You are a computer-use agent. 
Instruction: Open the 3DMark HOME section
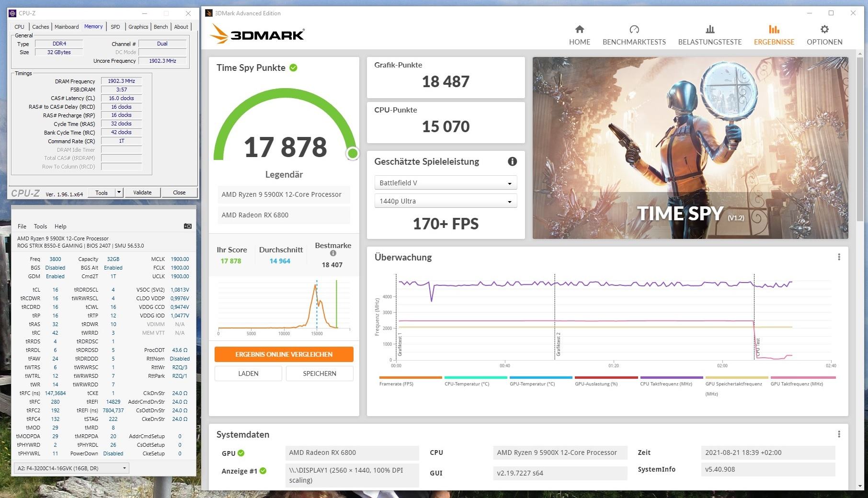[579, 35]
